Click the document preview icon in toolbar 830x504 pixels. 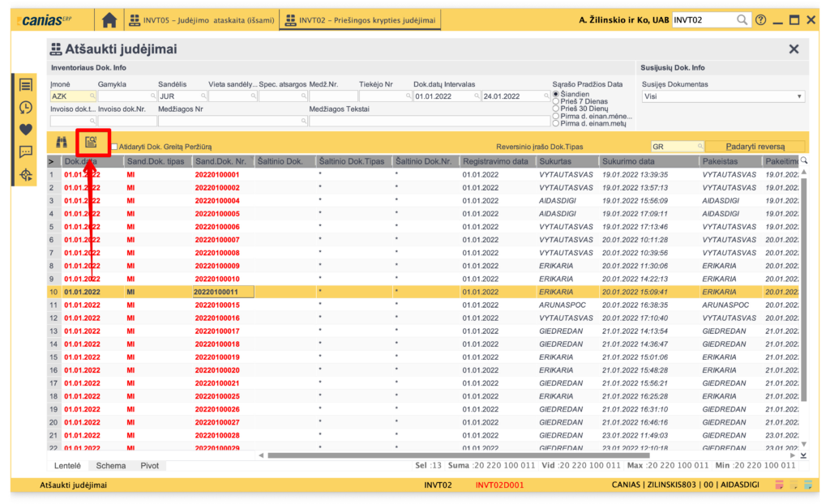[x=92, y=143]
